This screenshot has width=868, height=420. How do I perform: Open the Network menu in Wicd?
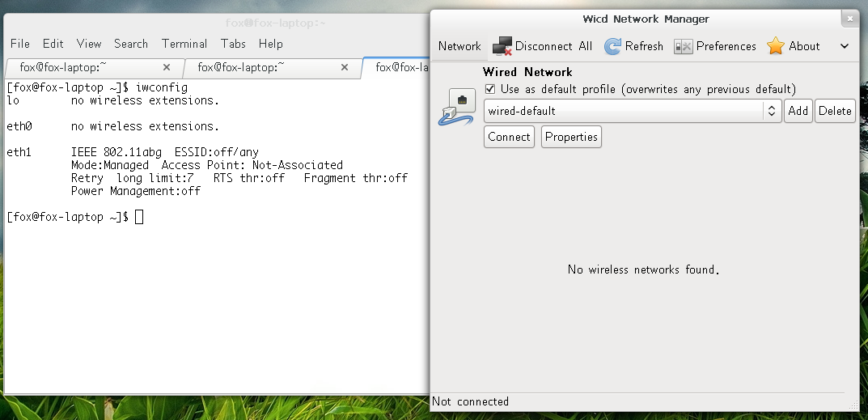459,46
